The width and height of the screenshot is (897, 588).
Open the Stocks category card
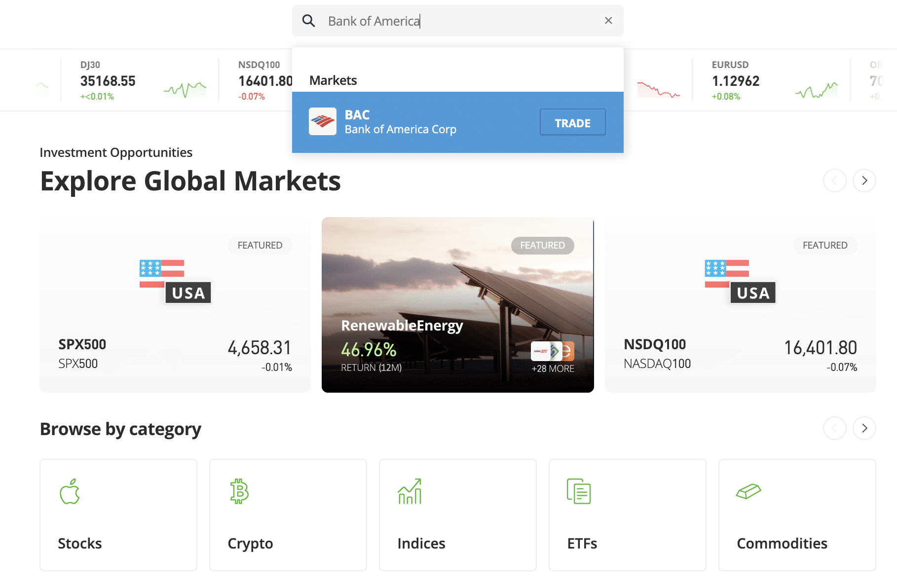coord(118,515)
